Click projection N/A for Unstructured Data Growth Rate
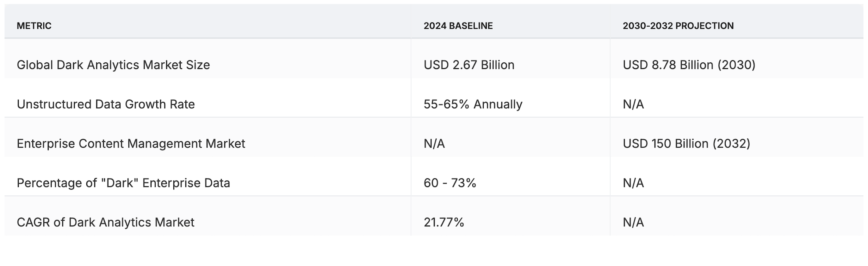Screen dimensions: 868x266 click(633, 104)
